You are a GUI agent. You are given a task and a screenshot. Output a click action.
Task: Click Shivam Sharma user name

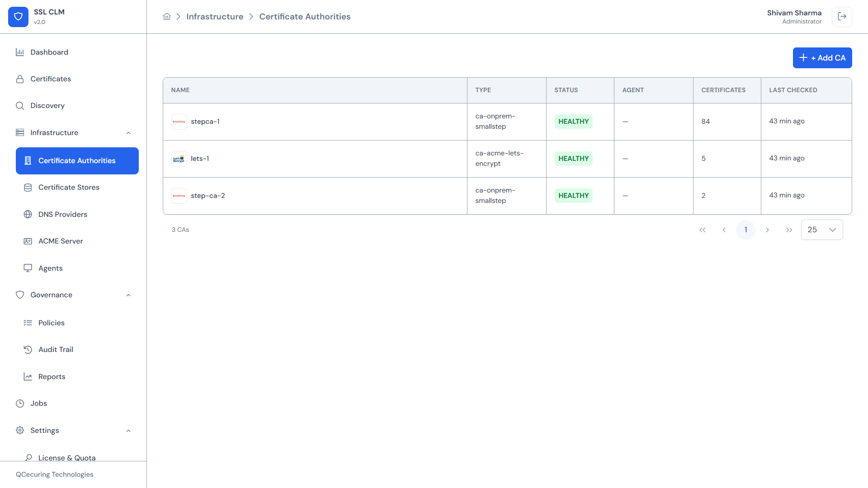coord(794,13)
